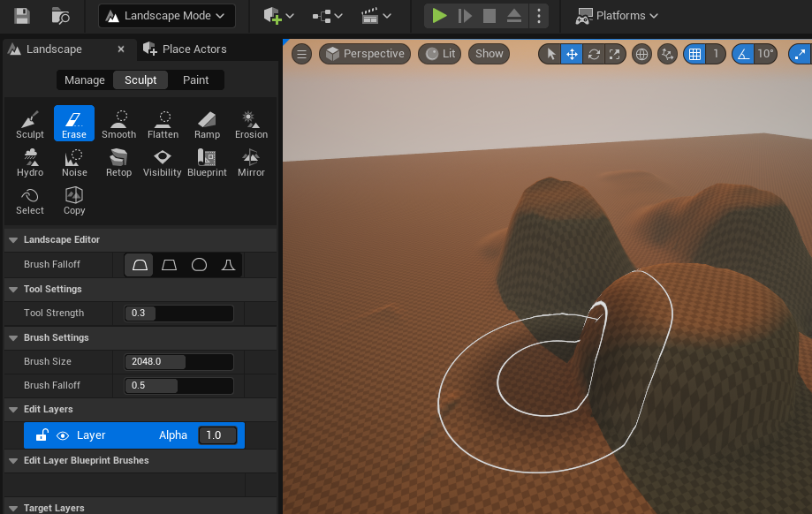Open the Lit view mode menu

point(440,54)
